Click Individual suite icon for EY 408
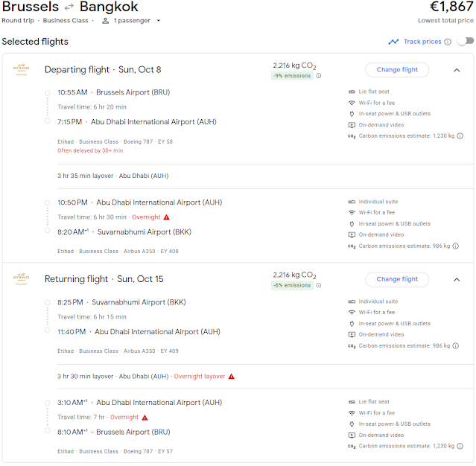Viewport: 476px width, 466px height. click(352, 202)
